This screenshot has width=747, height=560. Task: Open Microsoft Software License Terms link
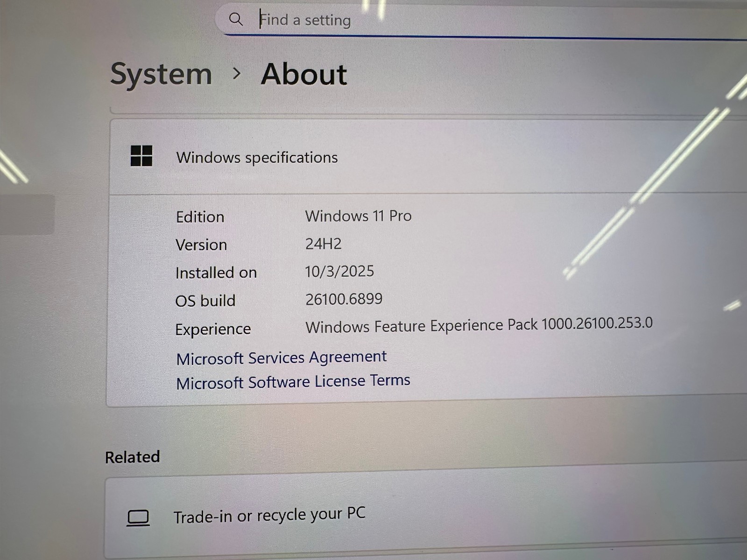(x=293, y=382)
